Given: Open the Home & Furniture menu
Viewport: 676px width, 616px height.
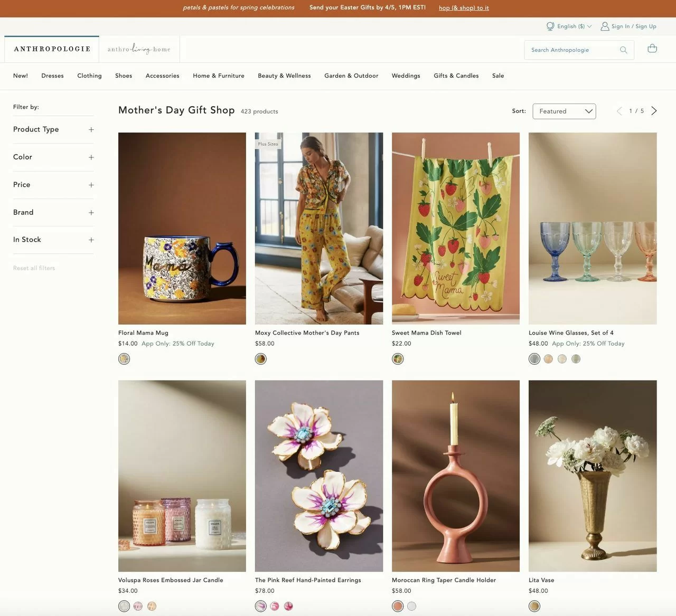Looking at the screenshot, I should click(x=219, y=75).
